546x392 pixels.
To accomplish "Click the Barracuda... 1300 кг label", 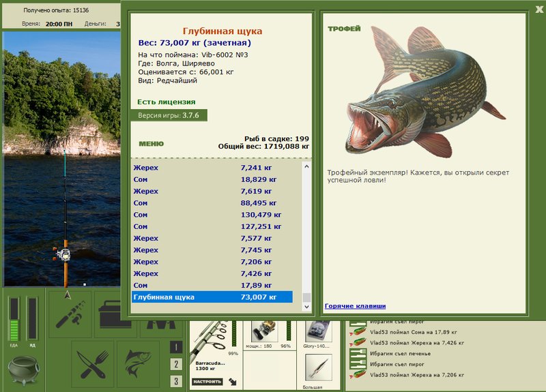I will [210, 365].
